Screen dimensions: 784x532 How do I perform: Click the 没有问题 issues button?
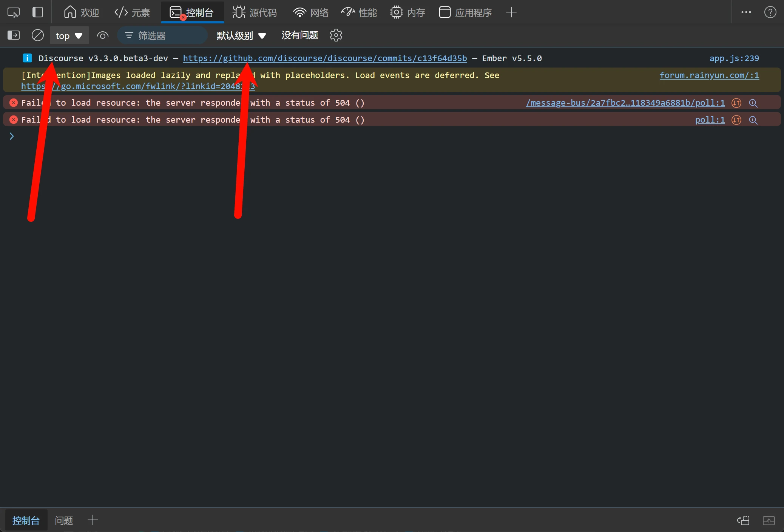pos(299,35)
